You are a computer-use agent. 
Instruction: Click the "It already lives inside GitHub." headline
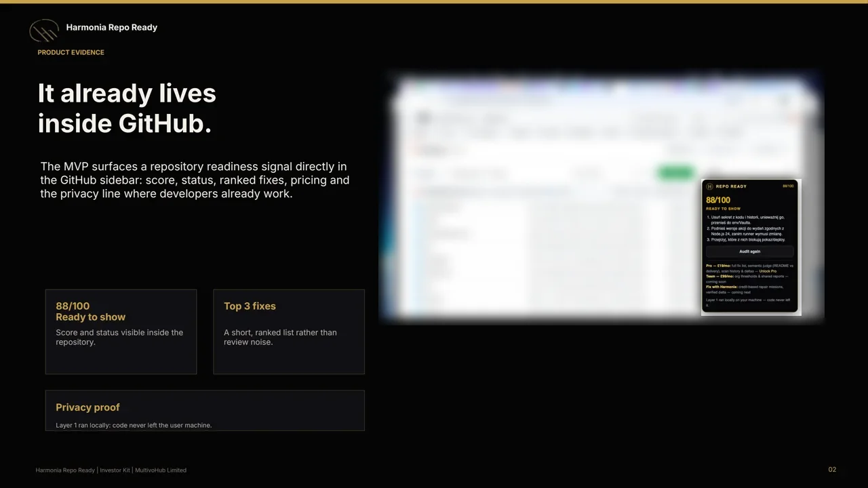point(127,108)
